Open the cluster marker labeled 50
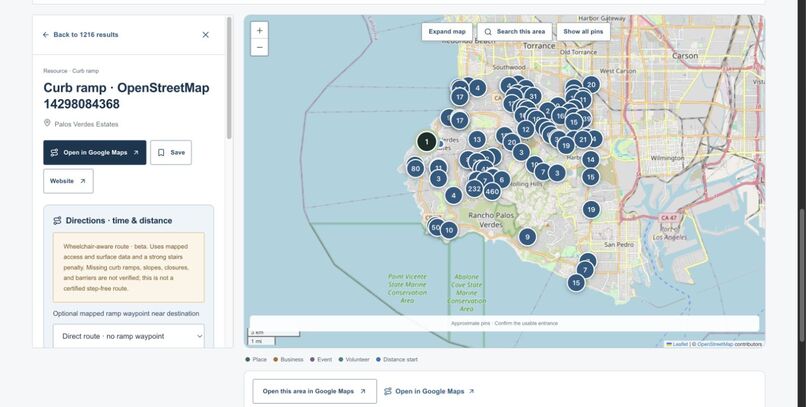The width and height of the screenshot is (806, 407). 436,227
